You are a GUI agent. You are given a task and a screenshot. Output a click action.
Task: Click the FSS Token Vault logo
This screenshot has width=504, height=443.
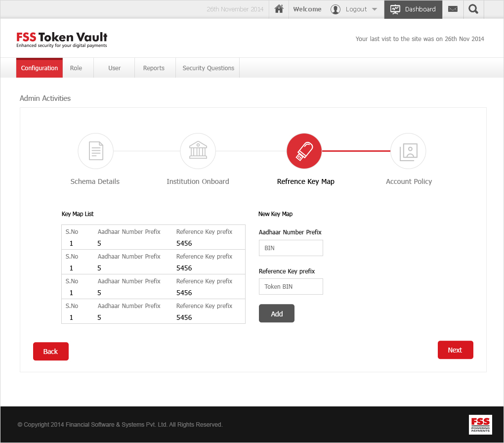pyautogui.click(x=62, y=40)
